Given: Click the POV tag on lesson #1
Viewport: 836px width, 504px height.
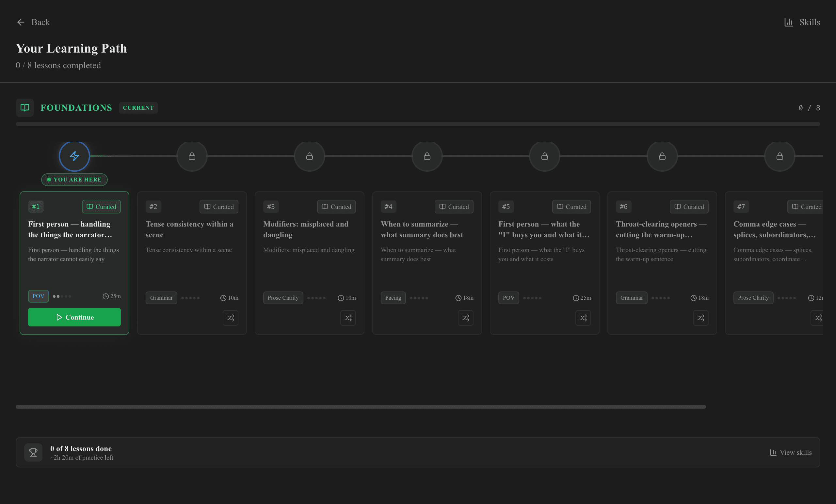Looking at the screenshot, I should 38,296.
